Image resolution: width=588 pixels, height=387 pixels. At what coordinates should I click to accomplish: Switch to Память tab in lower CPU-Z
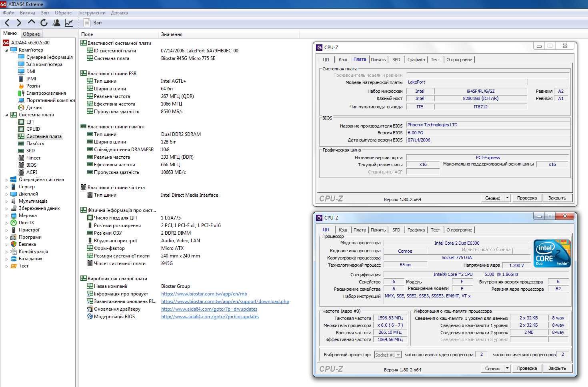(x=378, y=230)
